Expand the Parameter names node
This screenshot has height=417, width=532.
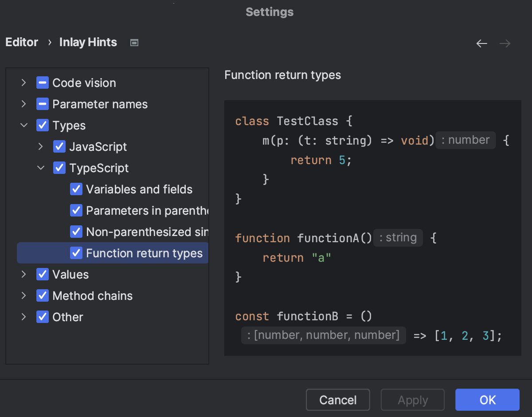click(x=23, y=104)
